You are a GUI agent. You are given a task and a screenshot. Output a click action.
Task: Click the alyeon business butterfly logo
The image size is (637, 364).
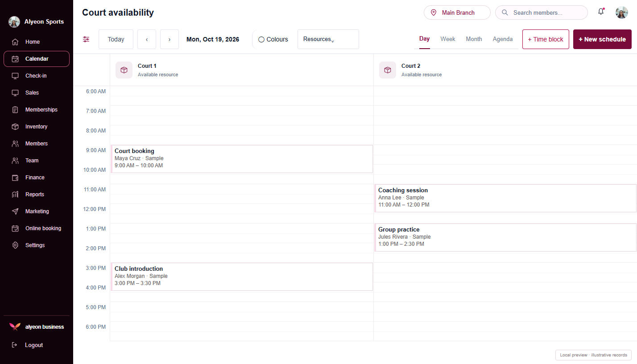pyautogui.click(x=15, y=327)
